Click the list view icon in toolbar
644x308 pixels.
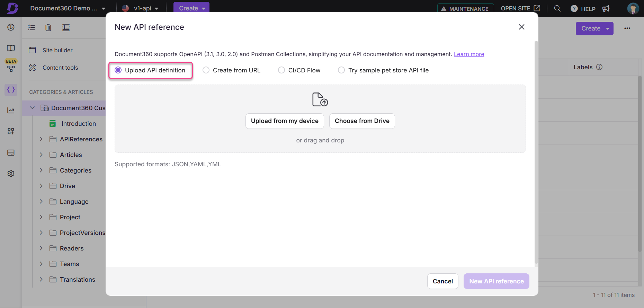coord(66,28)
